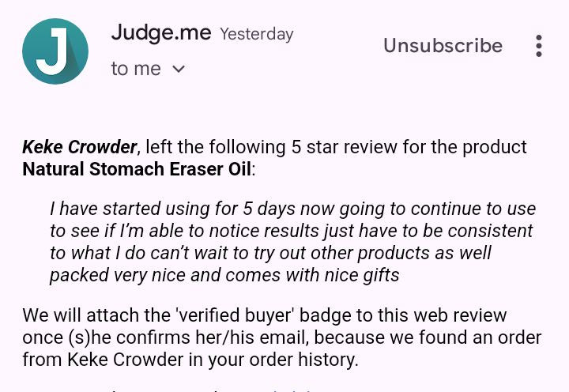Tap the Judge.me sender avatar
This screenshot has width=569, height=392.
(x=55, y=51)
